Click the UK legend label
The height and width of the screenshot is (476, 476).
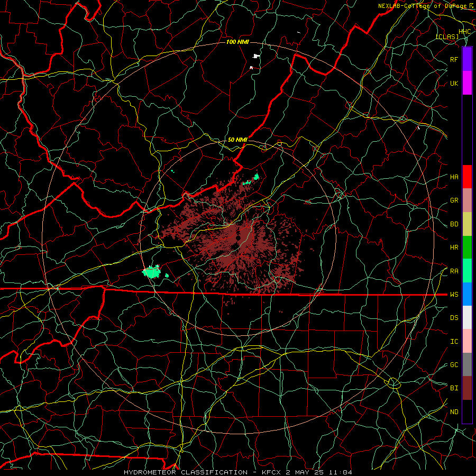454,83
